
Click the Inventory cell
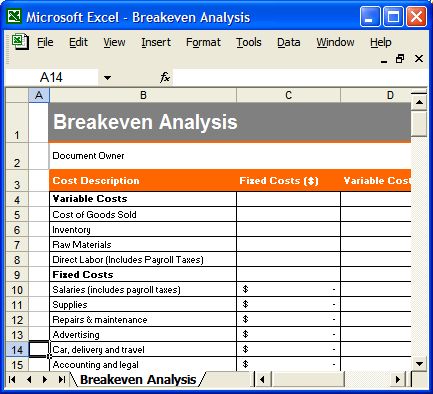pos(143,229)
